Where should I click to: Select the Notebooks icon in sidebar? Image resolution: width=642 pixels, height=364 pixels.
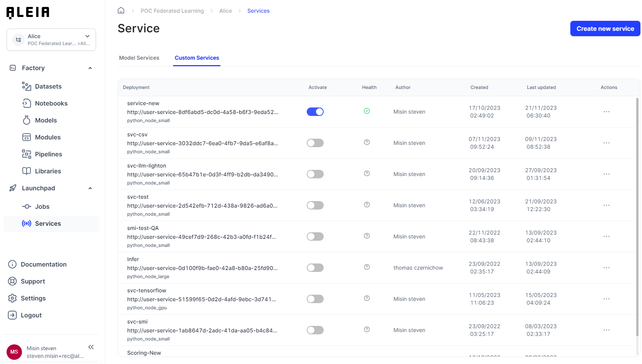tap(26, 103)
